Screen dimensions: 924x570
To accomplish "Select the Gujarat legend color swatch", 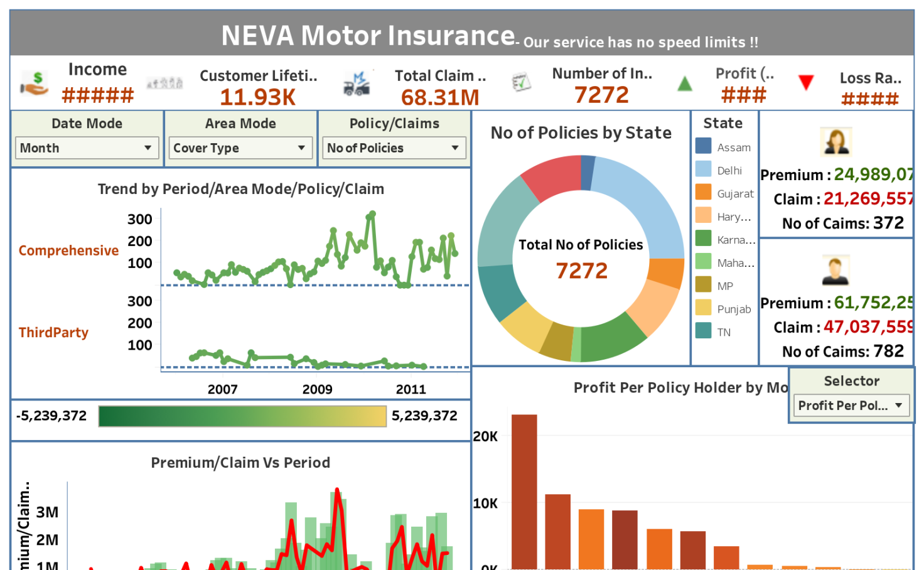I will (704, 192).
